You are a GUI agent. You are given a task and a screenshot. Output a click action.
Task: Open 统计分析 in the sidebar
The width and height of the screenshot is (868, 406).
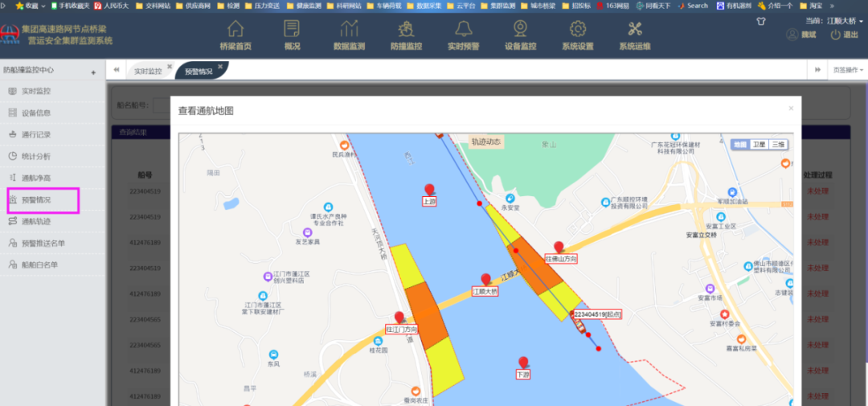[x=36, y=156]
